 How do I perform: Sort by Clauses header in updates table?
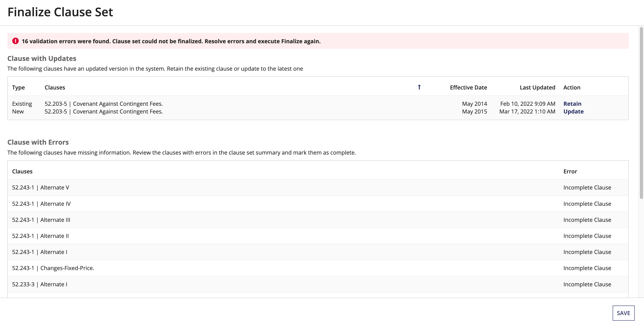click(x=55, y=87)
